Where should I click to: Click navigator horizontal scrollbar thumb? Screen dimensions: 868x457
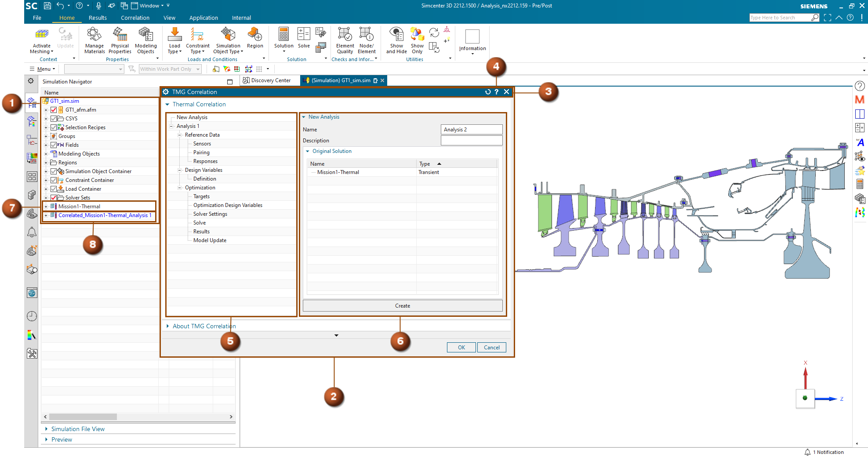click(x=83, y=417)
